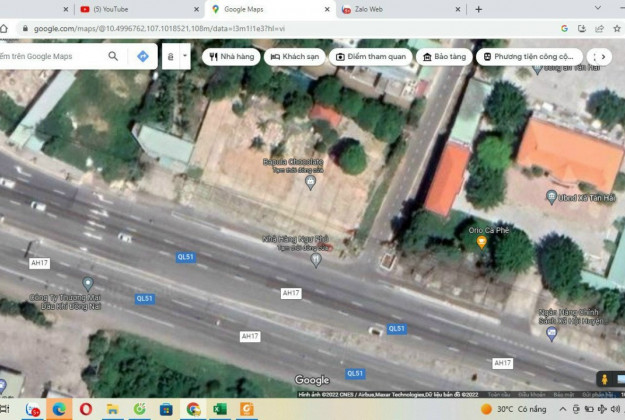Click the Nhà Hàng Ngư Phố restaurant pin
Viewport: 625px width, 420px height.
coord(315,260)
